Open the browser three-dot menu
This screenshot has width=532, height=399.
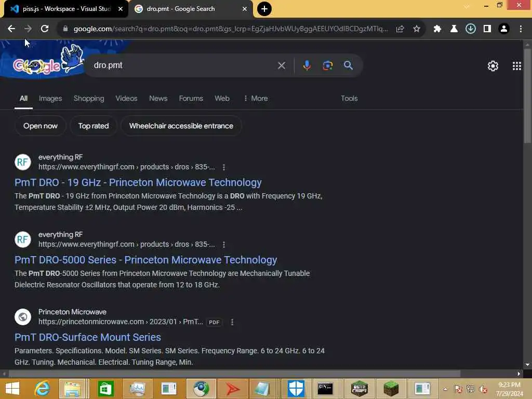521,29
